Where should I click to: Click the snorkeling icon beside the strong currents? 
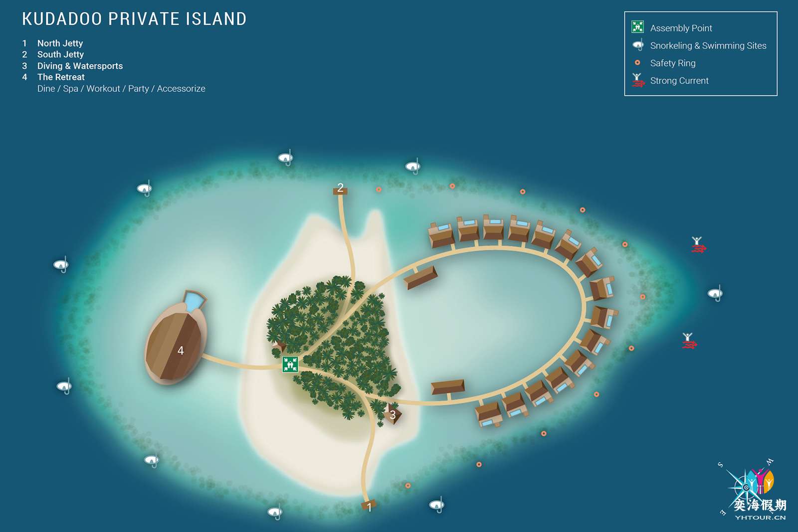[x=715, y=293]
